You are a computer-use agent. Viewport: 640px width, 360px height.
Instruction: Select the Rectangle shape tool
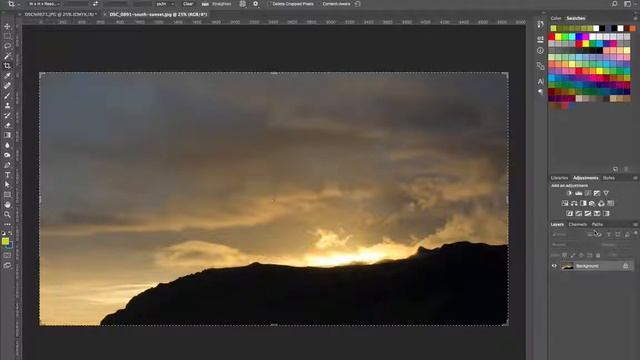point(7,195)
